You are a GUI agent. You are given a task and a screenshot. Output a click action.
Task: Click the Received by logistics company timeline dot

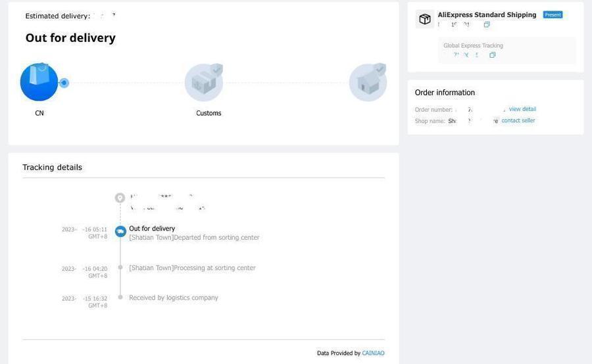tap(120, 297)
